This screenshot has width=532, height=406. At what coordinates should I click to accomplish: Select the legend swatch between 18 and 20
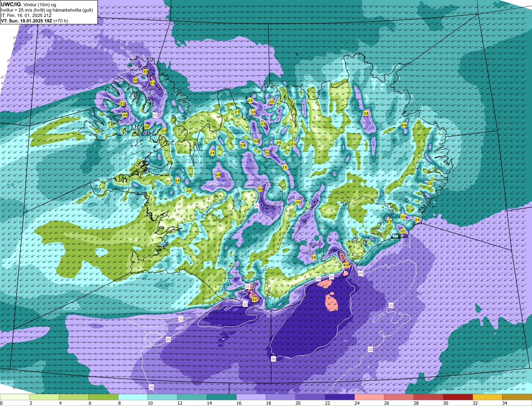(x=281, y=397)
